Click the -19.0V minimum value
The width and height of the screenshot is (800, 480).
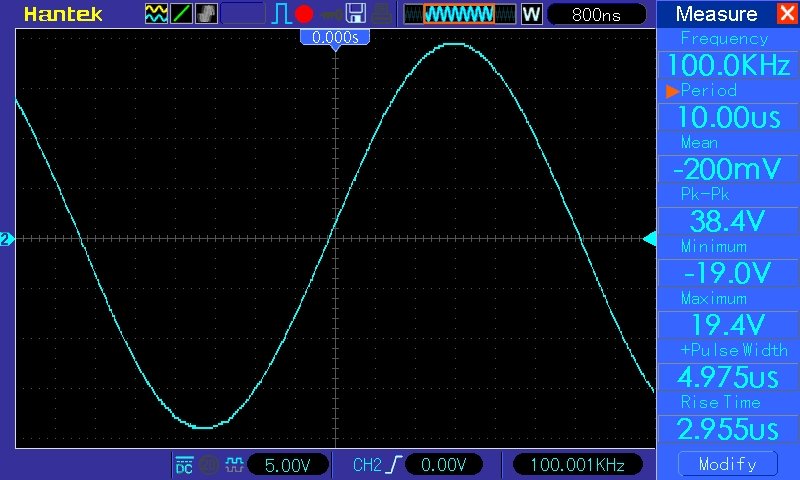coord(728,272)
